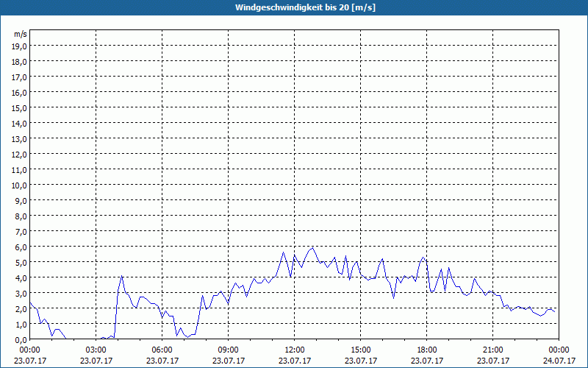Click the wind speed spike just after 04:00
The image size is (588, 368).
point(121,276)
